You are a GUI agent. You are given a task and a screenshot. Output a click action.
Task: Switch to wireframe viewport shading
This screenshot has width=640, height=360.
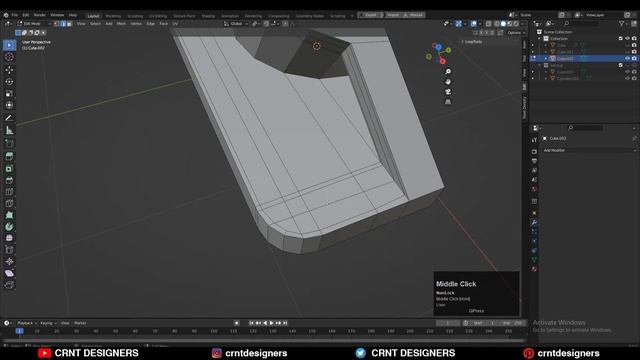[497, 24]
